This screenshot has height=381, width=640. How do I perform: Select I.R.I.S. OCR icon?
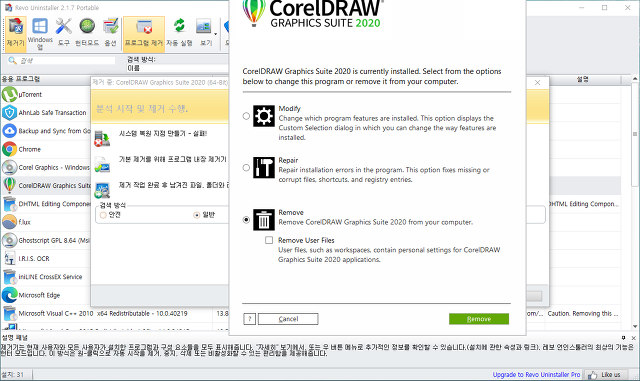9,258
